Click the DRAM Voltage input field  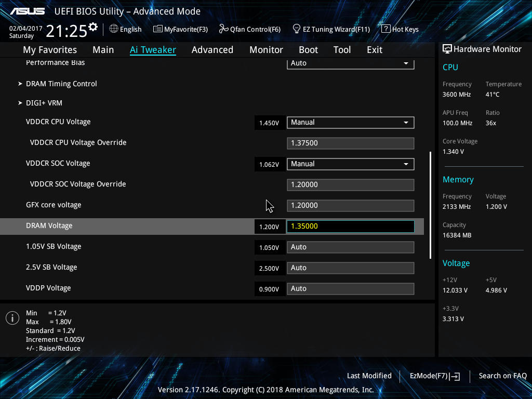click(x=351, y=227)
